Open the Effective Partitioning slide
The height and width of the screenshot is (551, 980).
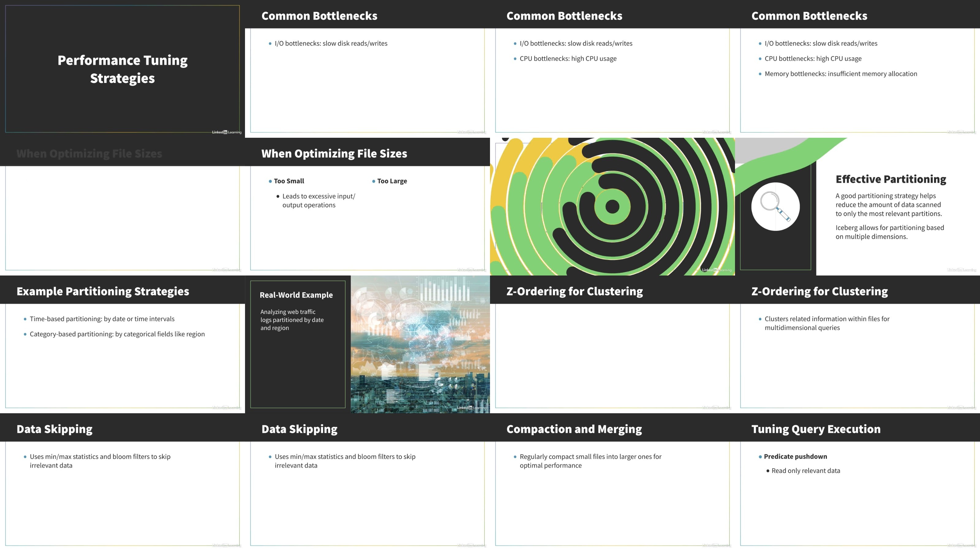tap(858, 207)
